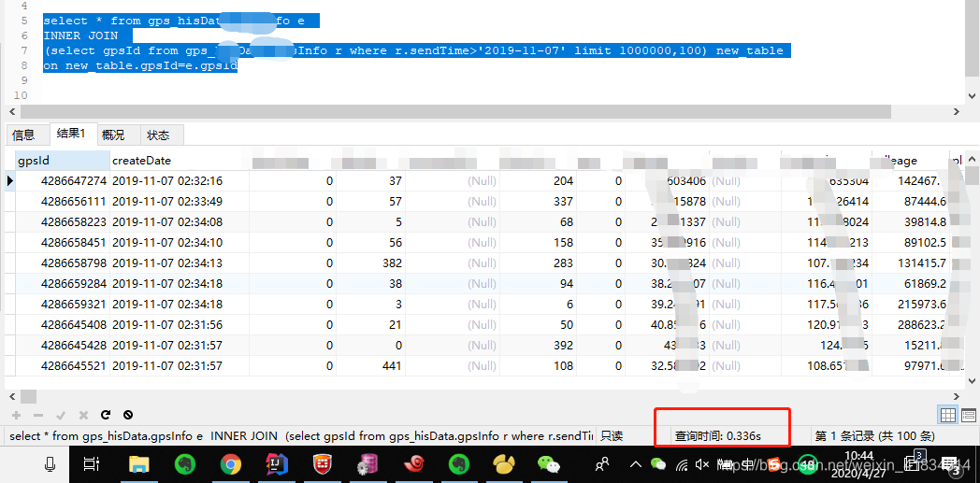Click the INNER JOIN line in editor
The width and height of the screenshot is (980, 483).
click(x=80, y=36)
